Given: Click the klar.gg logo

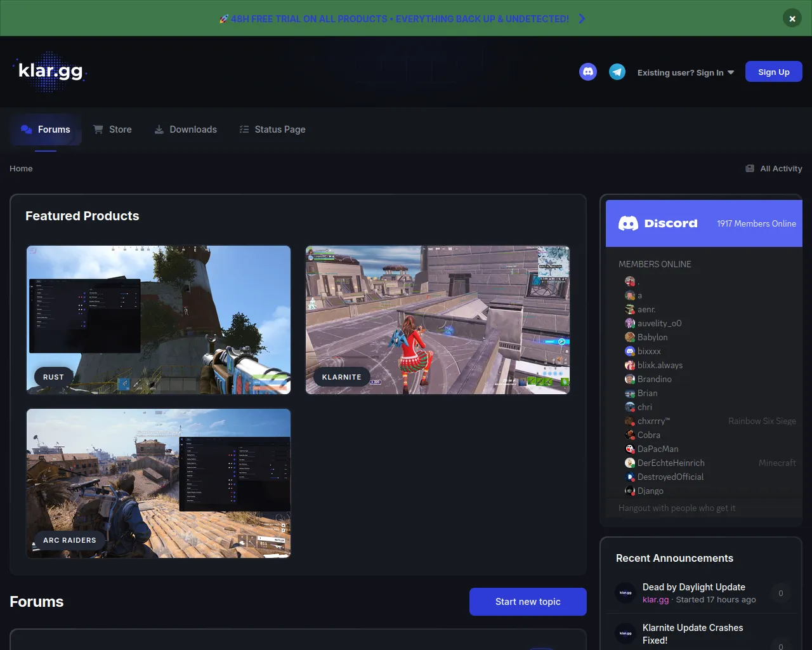Looking at the screenshot, I should pos(50,71).
